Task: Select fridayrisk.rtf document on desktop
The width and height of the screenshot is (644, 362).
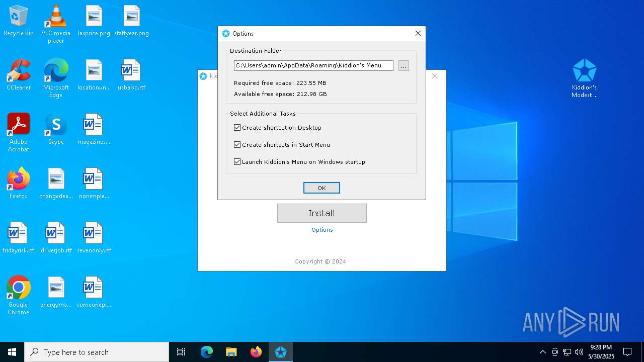Action: [19, 238]
